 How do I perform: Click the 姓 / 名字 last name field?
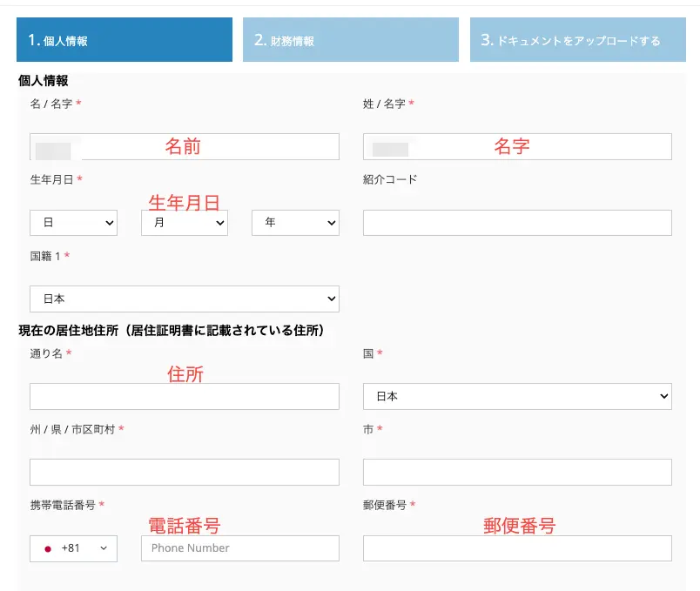pyautogui.click(x=516, y=146)
